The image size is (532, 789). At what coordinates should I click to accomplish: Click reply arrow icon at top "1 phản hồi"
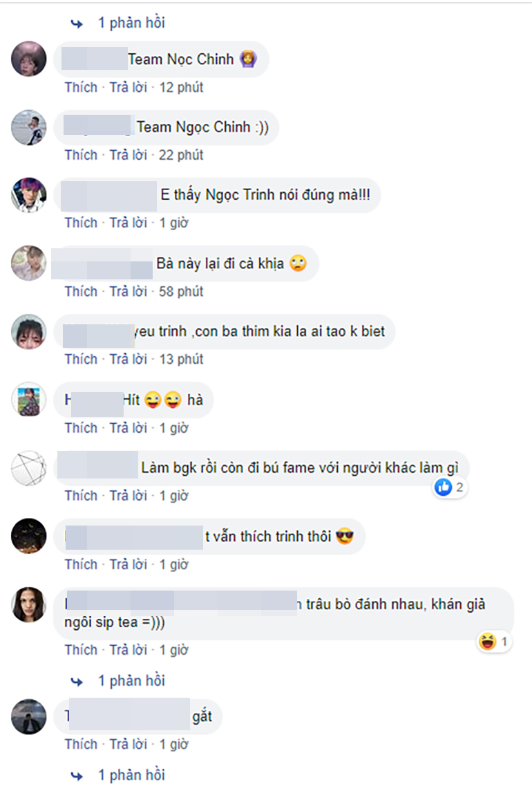(x=77, y=23)
